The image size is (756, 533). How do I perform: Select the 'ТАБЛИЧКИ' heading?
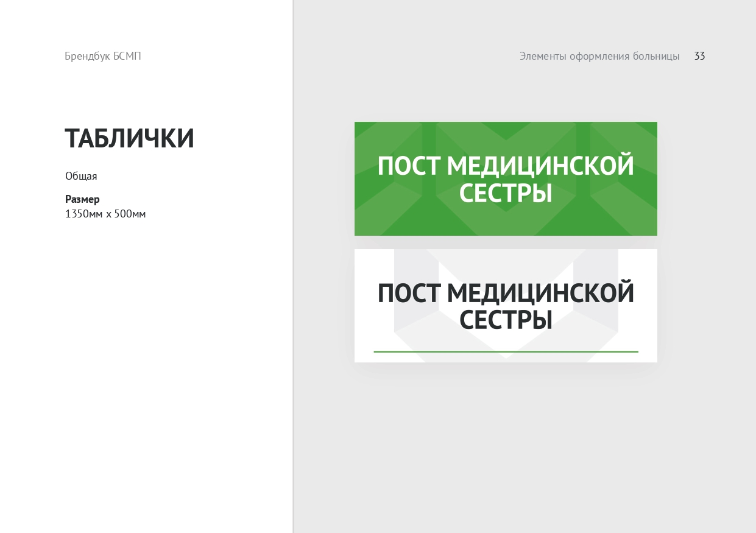[129, 139]
